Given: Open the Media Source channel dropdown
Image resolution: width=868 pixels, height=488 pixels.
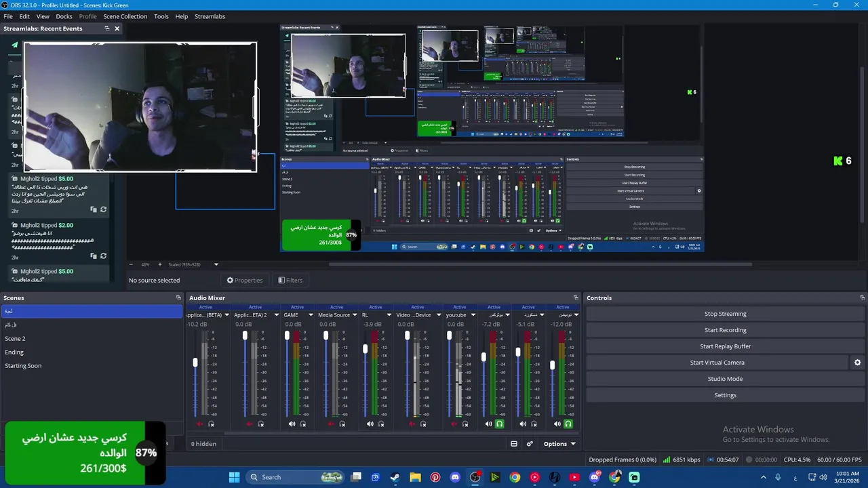Looking at the screenshot, I should [355, 315].
